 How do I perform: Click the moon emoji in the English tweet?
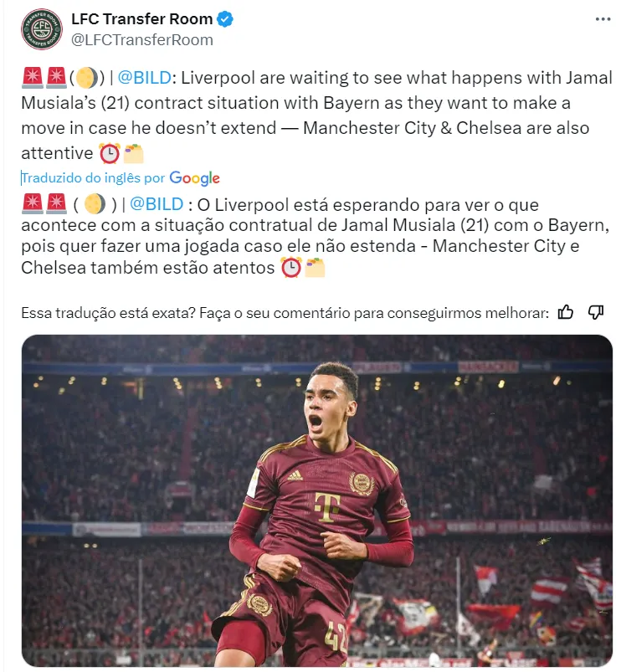click(x=87, y=78)
